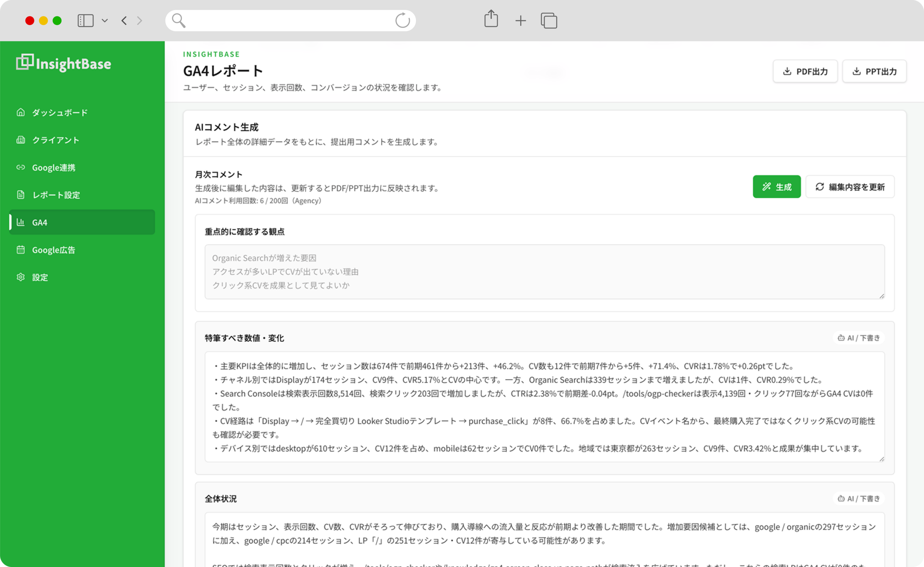Click the search magnifier icon in address bar
The height and width of the screenshot is (567, 924).
pyautogui.click(x=179, y=21)
